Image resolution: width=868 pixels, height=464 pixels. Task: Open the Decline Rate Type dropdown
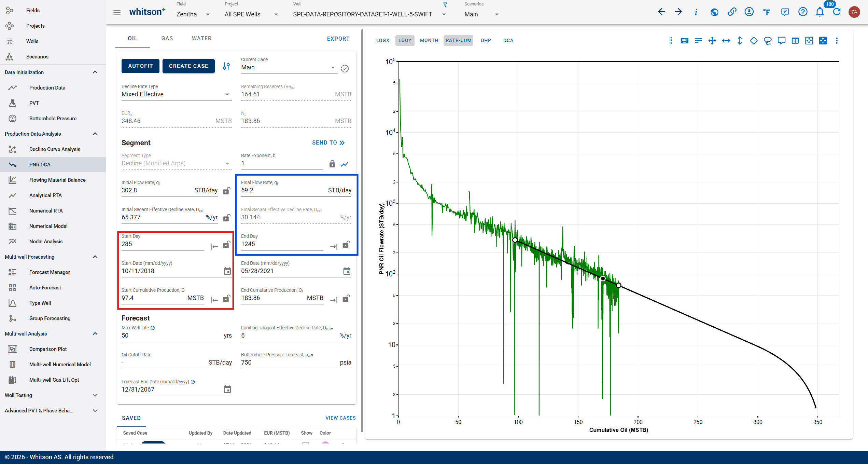click(177, 94)
